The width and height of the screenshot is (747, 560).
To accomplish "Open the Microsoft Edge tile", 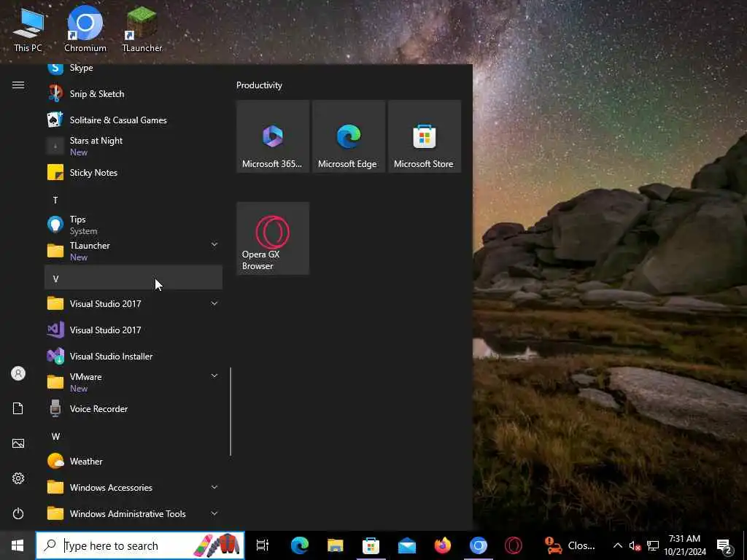I will 349,136.
